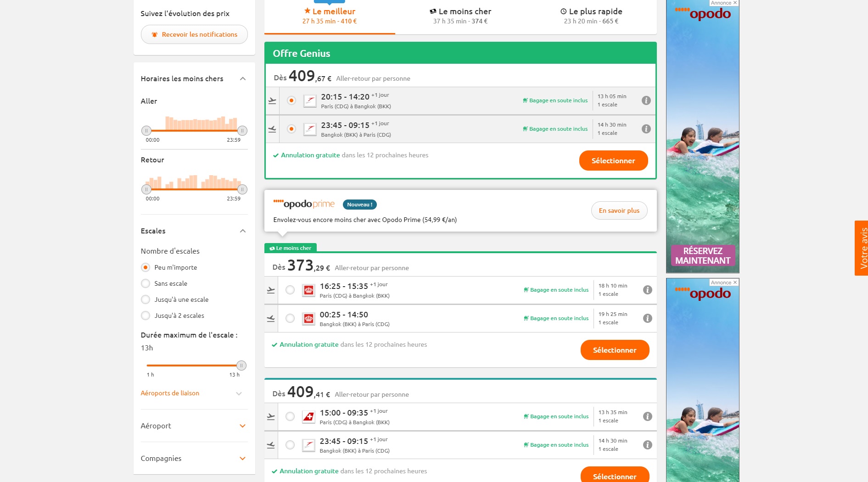Select 'Sans escale' stopover option

(x=146, y=283)
